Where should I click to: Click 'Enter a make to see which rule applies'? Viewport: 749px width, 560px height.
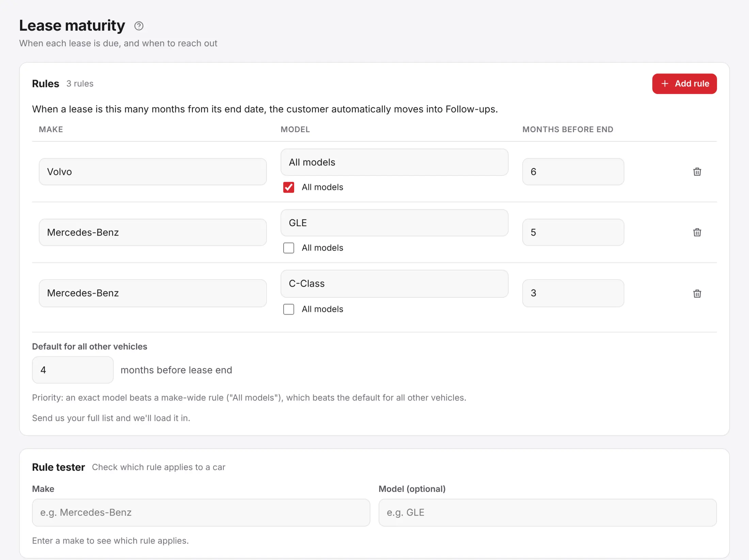click(x=110, y=541)
